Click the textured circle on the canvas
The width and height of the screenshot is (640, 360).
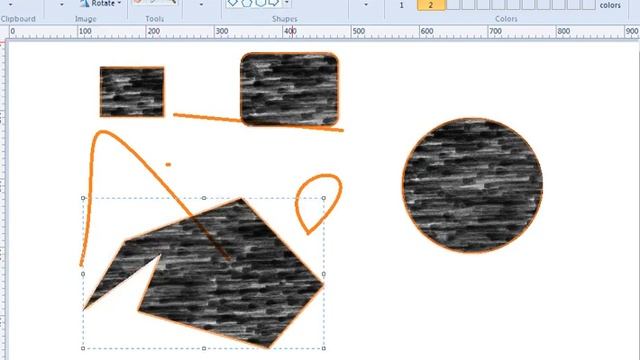(x=472, y=185)
